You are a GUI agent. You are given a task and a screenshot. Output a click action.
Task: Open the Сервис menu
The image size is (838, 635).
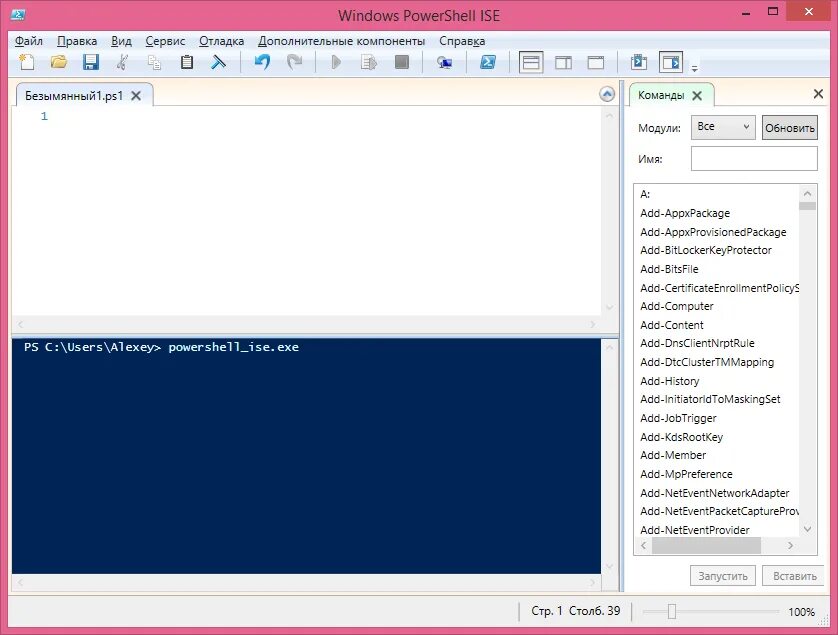tap(165, 41)
